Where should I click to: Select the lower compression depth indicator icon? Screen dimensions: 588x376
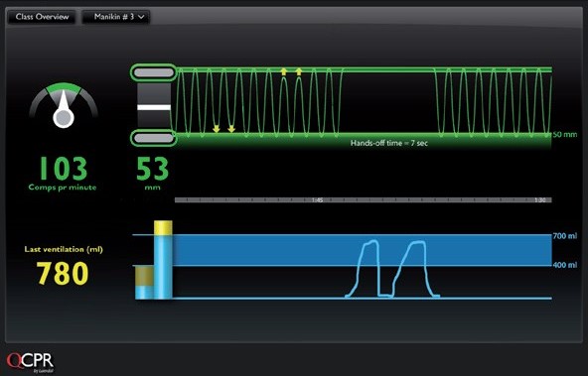point(153,138)
